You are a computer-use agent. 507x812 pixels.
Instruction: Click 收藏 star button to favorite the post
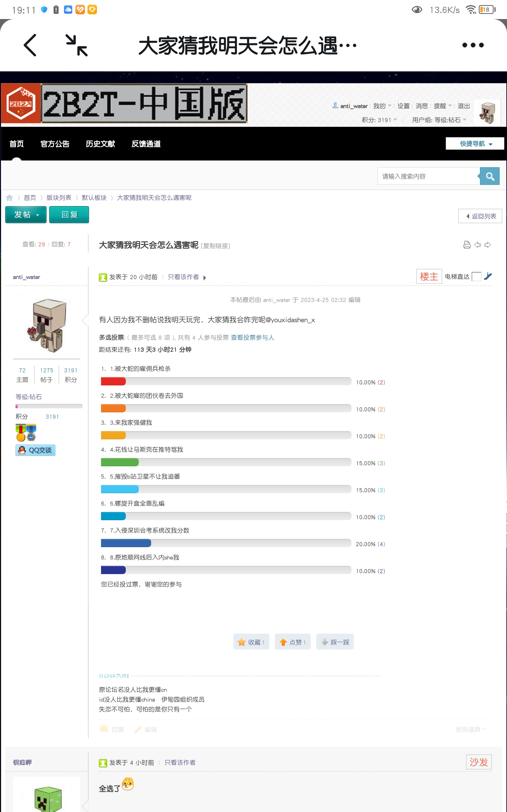pyautogui.click(x=251, y=642)
